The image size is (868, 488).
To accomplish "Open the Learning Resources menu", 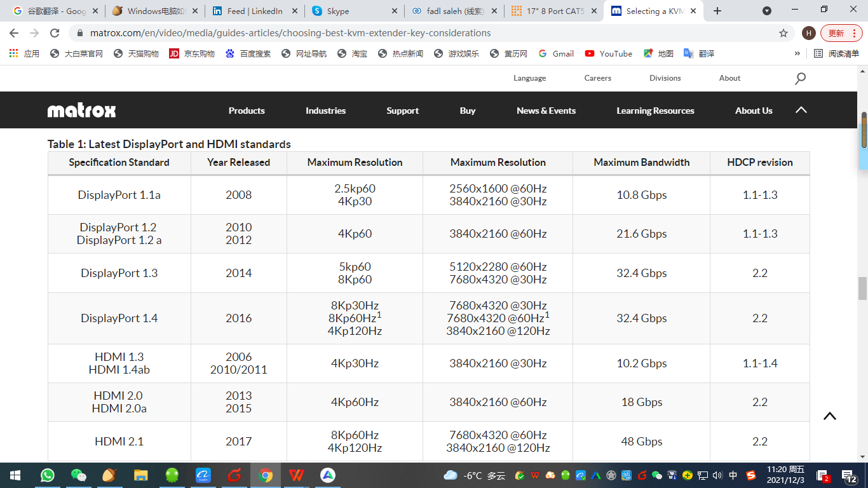I will (x=655, y=111).
